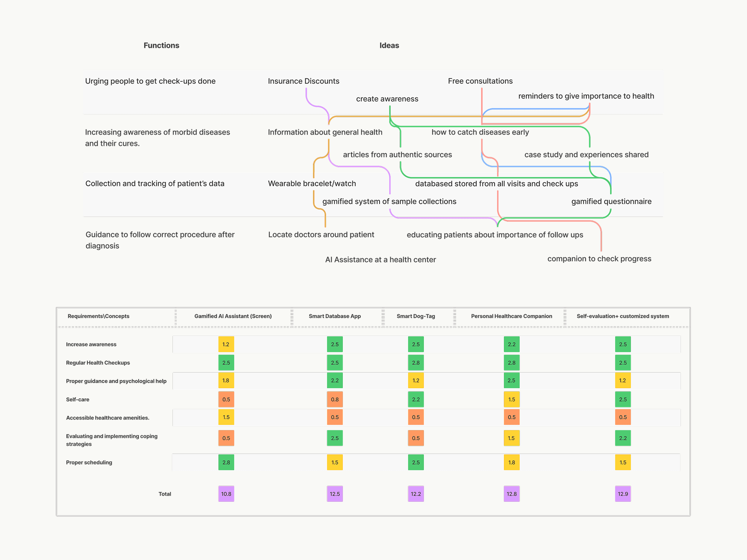Click the orange 0.8 Self-care cell
Image resolution: width=747 pixels, height=560 pixels.
335,399
